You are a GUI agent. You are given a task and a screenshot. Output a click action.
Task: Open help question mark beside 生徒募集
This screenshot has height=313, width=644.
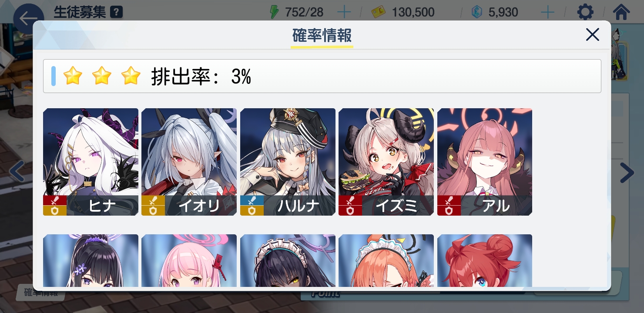click(116, 12)
